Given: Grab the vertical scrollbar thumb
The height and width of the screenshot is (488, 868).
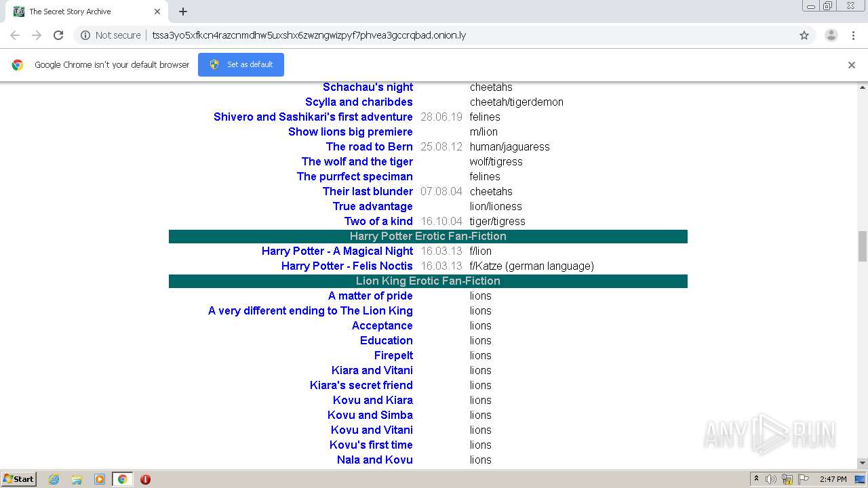Looking at the screenshot, I should (863, 246).
